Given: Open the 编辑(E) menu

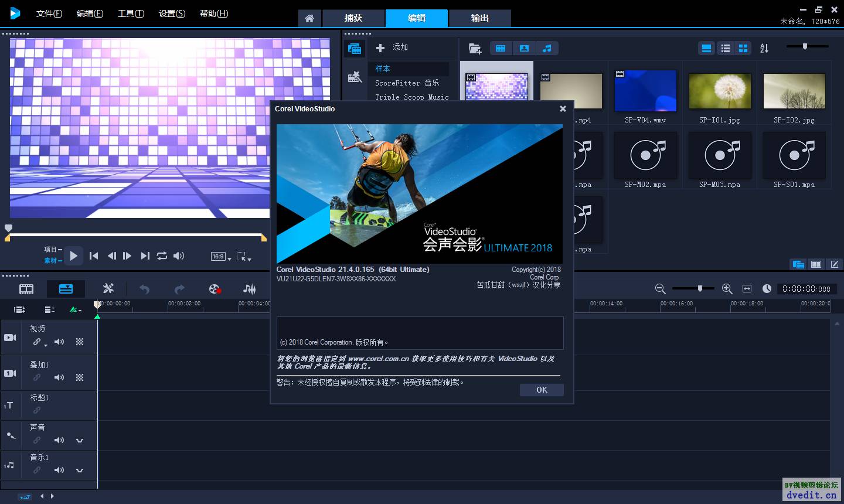Looking at the screenshot, I should click(x=90, y=13).
